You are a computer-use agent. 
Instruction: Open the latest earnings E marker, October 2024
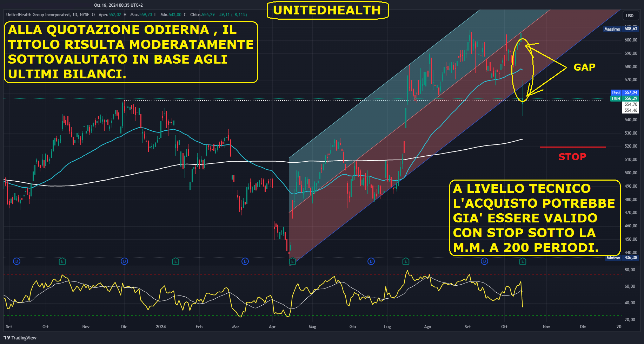[523, 261]
